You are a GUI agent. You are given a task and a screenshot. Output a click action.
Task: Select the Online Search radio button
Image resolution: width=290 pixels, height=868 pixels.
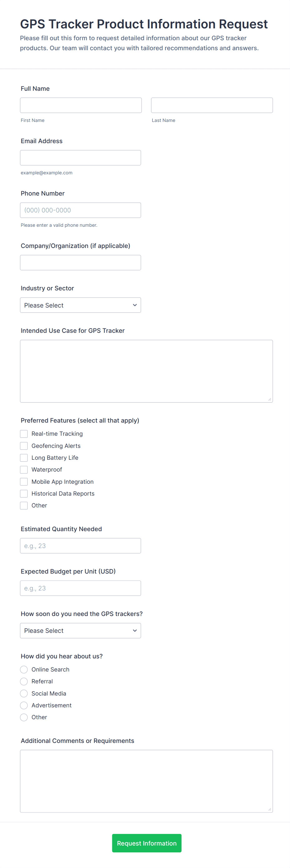click(x=24, y=670)
